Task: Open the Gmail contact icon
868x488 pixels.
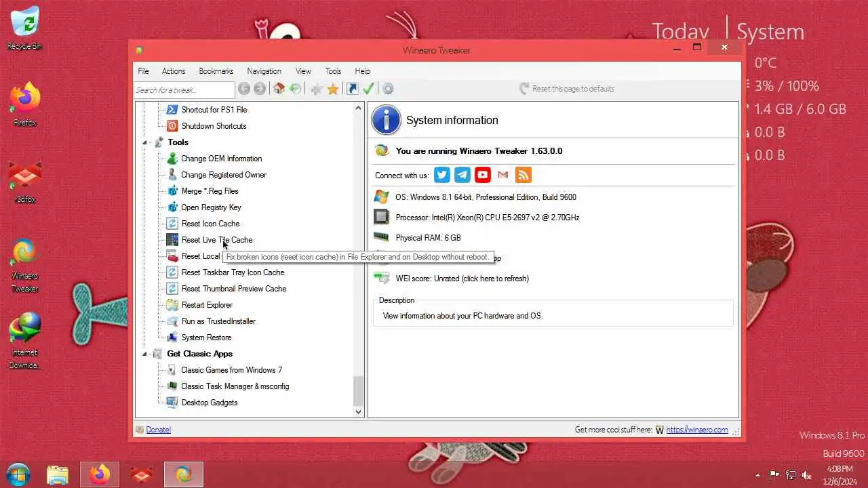Action: (502, 175)
